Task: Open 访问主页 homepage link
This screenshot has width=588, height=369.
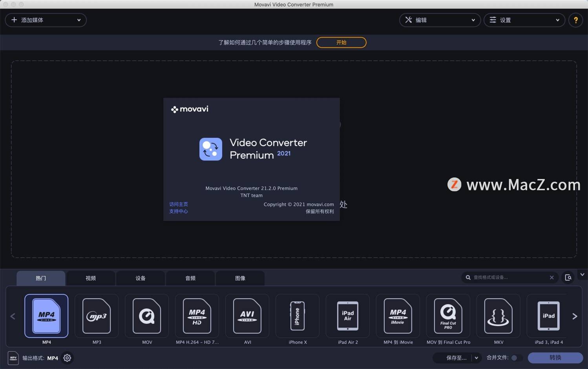Action: [x=179, y=204]
